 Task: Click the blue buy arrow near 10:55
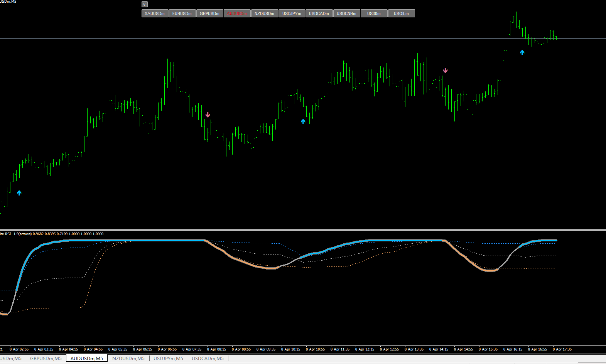(x=303, y=121)
